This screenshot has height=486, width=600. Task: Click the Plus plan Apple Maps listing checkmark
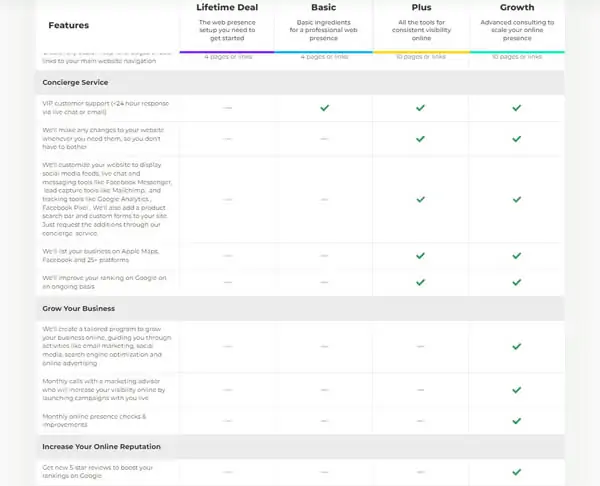[x=421, y=256]
